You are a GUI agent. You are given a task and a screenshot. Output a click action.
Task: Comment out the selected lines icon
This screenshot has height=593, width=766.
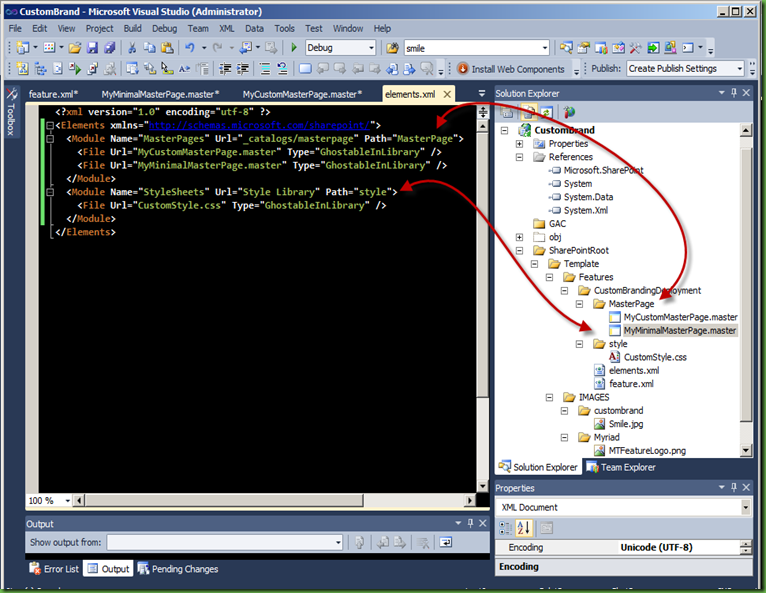click(265, 69)
